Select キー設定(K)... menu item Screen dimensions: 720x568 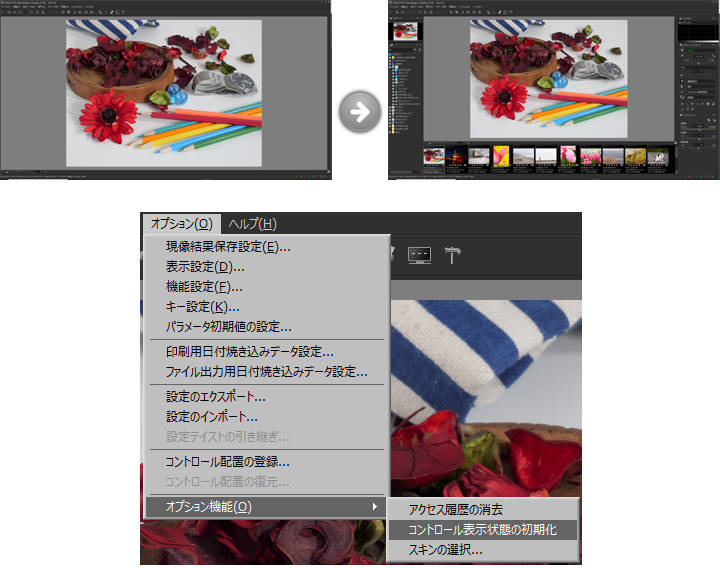(202, 307)
